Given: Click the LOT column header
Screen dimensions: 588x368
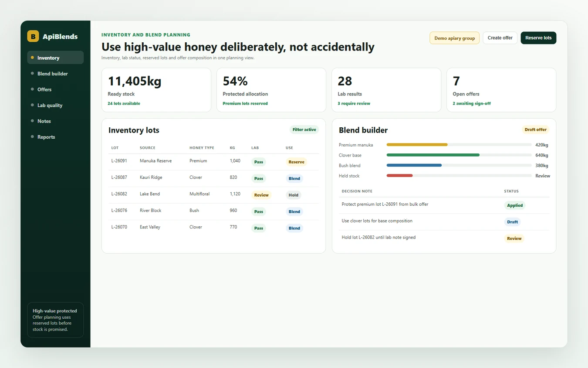Looking at the screenshot, I should pos(115,148).
